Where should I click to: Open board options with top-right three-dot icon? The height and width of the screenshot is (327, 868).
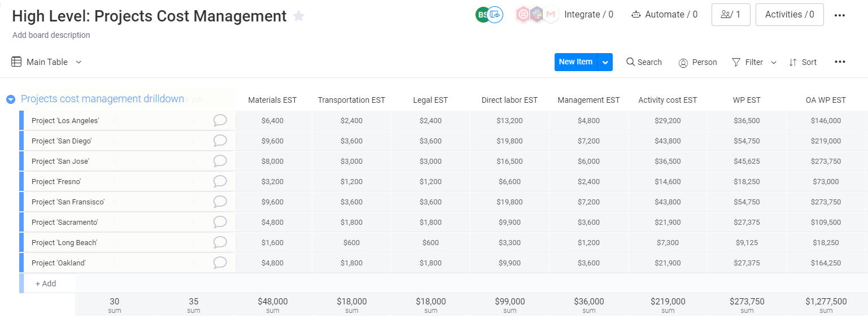coord(840,15)
